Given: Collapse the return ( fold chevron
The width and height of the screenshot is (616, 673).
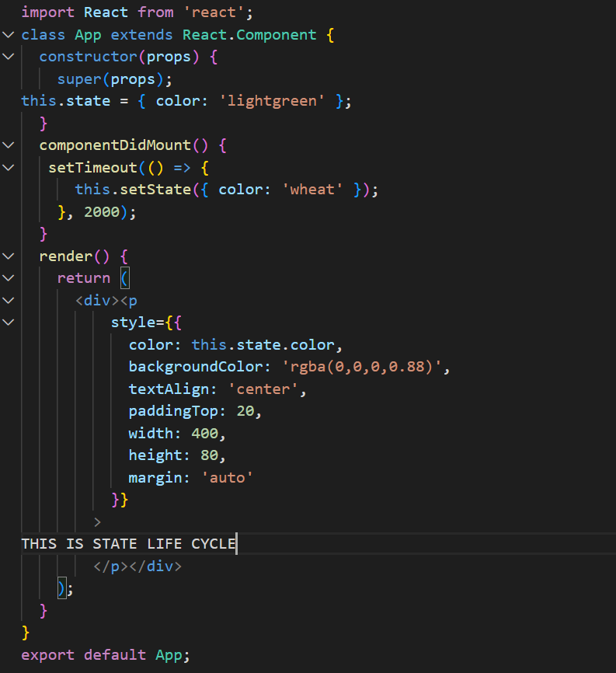Looking at the screenshot, I should 8,278.
